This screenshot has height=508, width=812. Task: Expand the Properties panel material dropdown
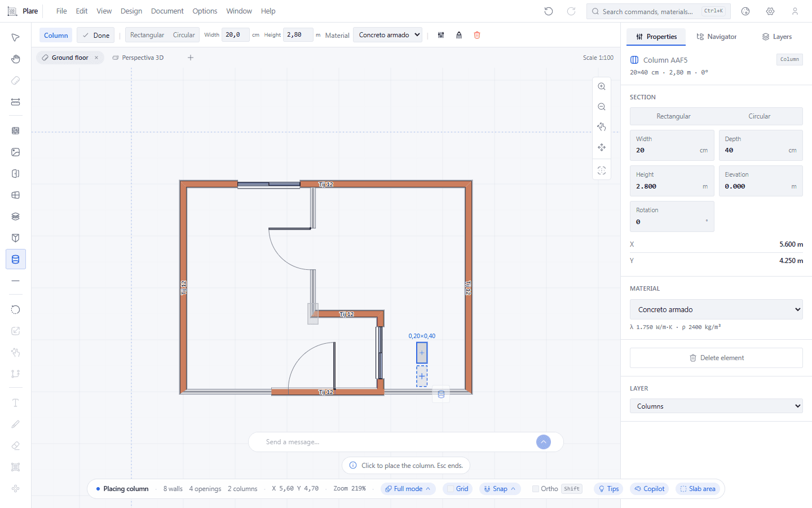(716, 309)
